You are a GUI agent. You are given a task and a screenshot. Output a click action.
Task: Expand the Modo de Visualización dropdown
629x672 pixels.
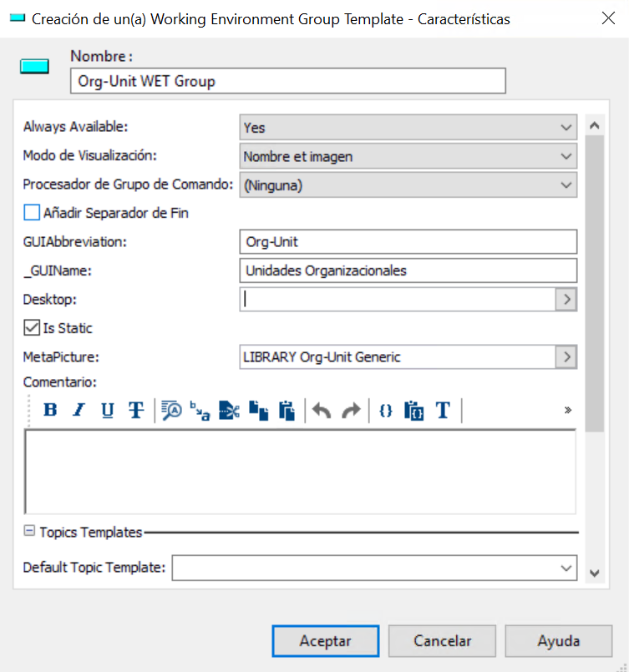408,156
